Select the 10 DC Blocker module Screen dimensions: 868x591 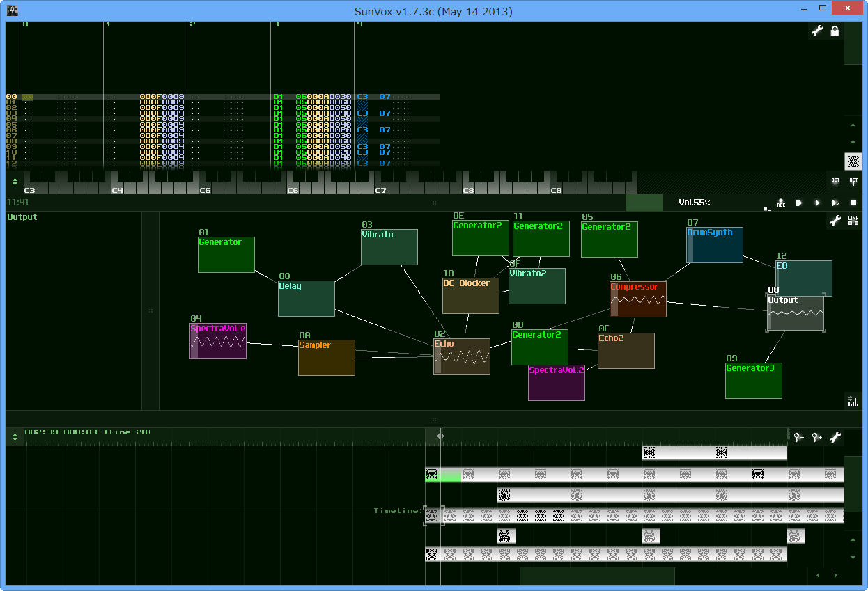point(471,296)
